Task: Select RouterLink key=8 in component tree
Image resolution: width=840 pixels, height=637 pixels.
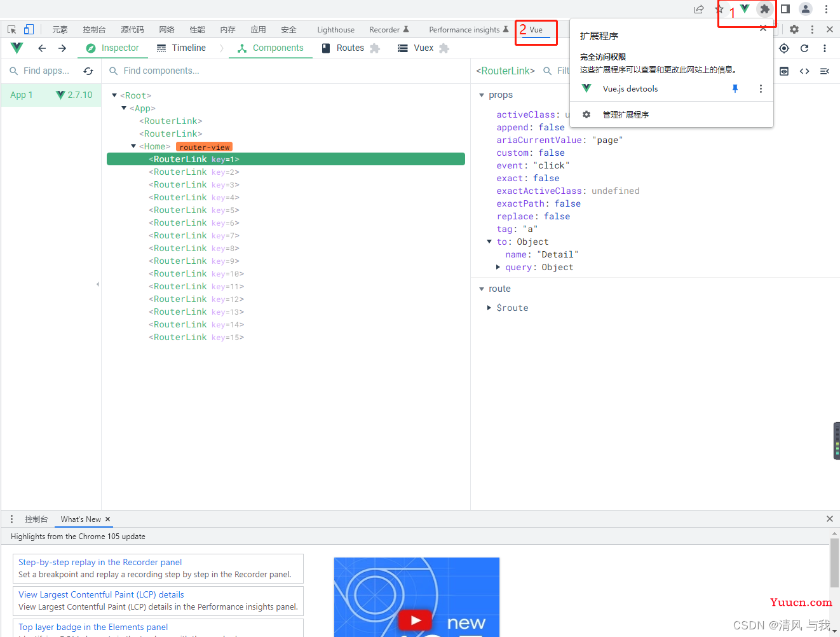Action: 286,249
